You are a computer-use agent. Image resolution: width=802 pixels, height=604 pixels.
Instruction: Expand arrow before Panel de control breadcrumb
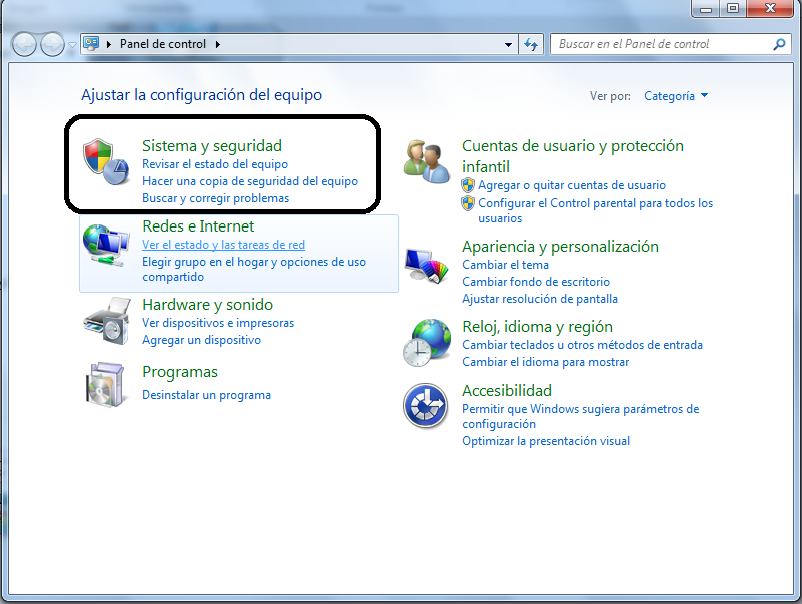pyautogui.click(x=109, y=44)
